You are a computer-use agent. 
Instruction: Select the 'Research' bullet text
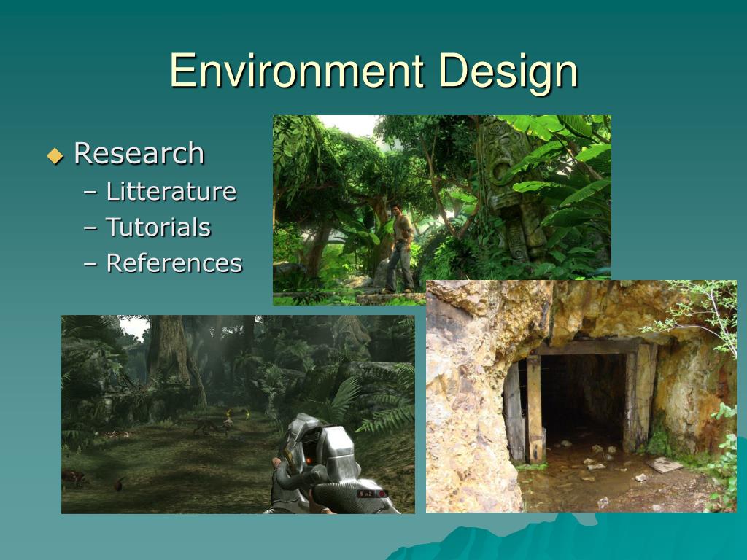(x=139, y=153)
